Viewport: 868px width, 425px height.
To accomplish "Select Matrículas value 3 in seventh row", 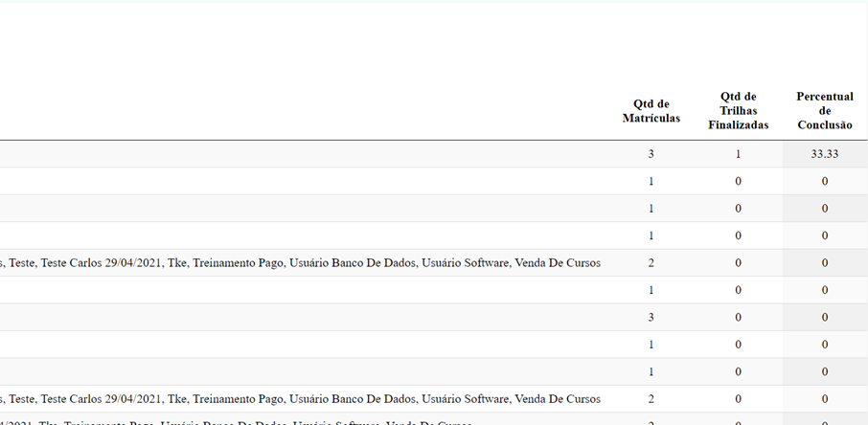I will pos(651,317).
